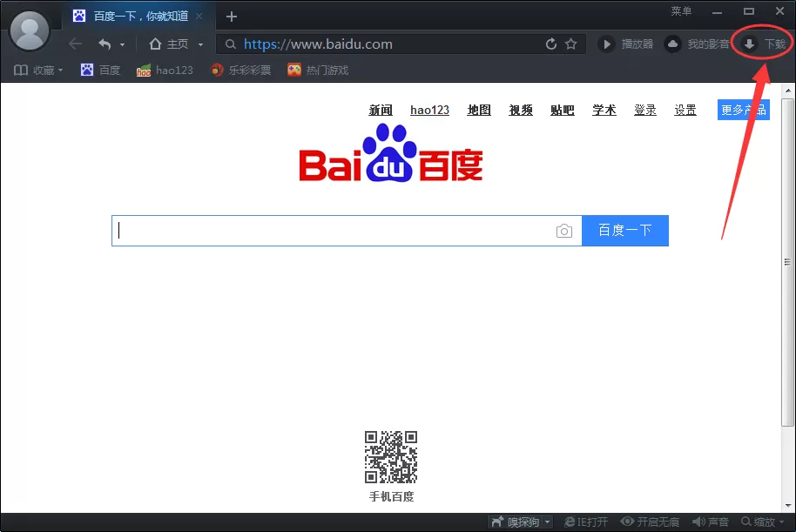Image resolution: width=796 pixels, height=532 pixels.
Task: Click the undo closed page arrow
Action: point(105,44)
